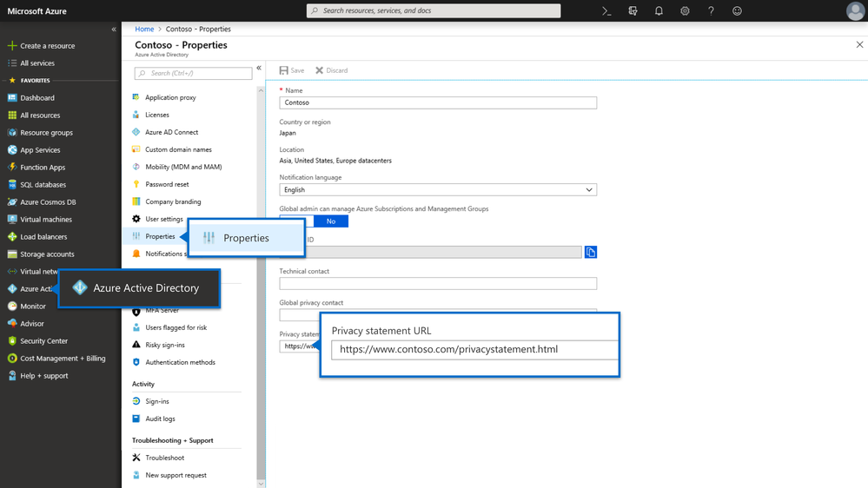Viewport: 868px width, 488px height.
Task: Close the Contoso Properties blade
Action: [859, 45]
